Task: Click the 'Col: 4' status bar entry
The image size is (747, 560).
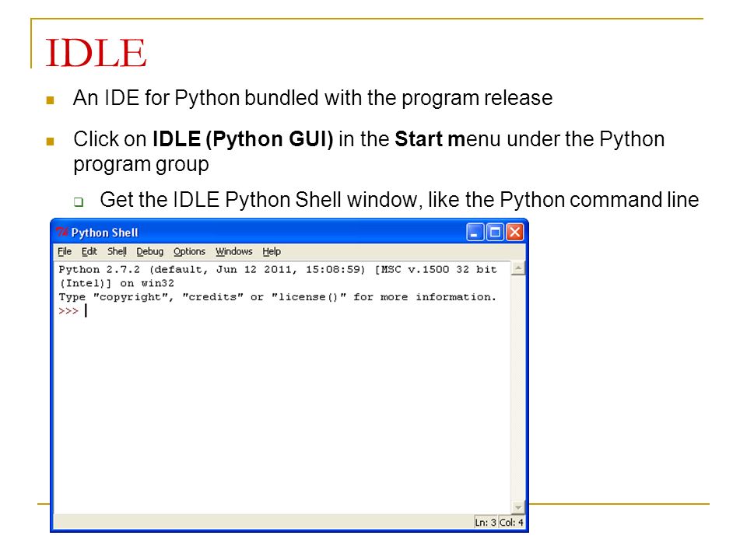Action: 511,523
